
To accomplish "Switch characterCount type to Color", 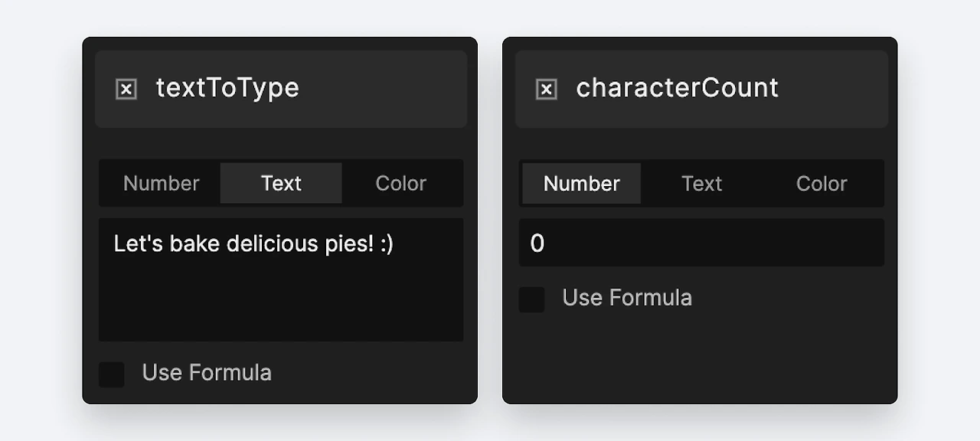I will [822, 184].
